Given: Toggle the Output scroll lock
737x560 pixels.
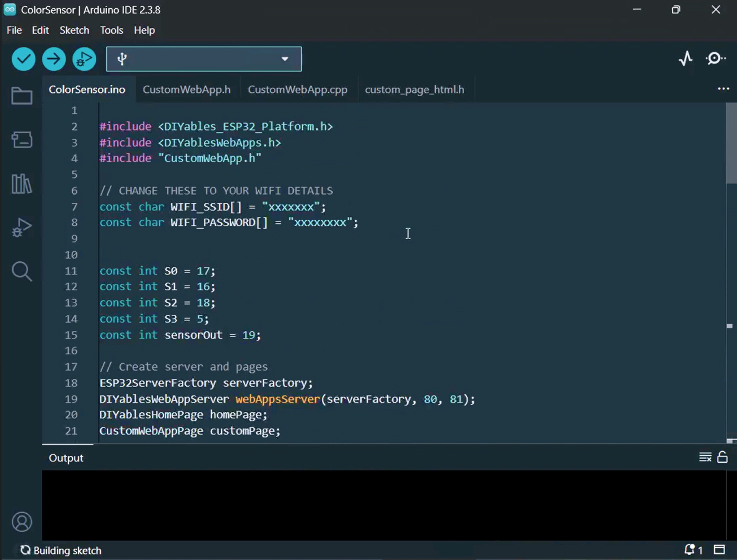Looking at the screenshot, I should 722,457.
